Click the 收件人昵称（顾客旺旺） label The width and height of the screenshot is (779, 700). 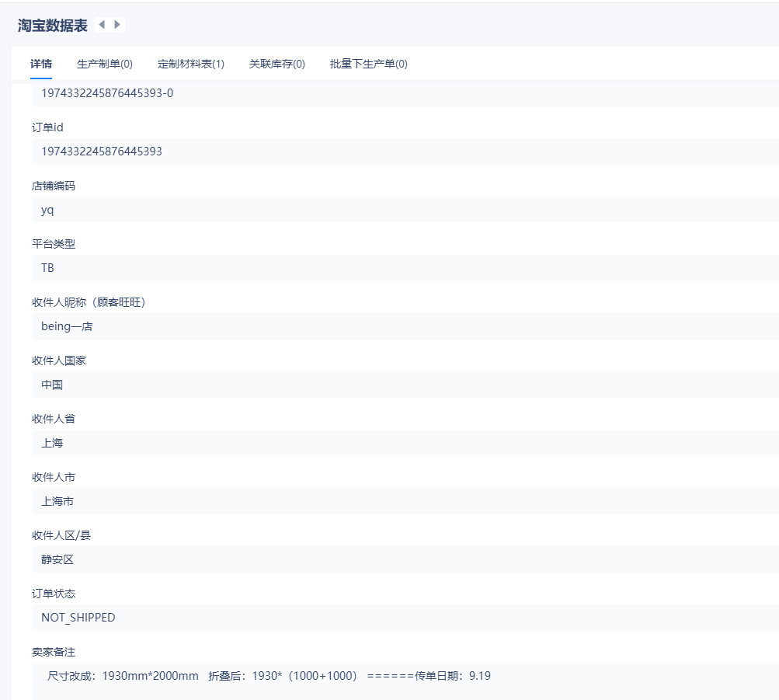pyautogui.click(x=89, y=302)
